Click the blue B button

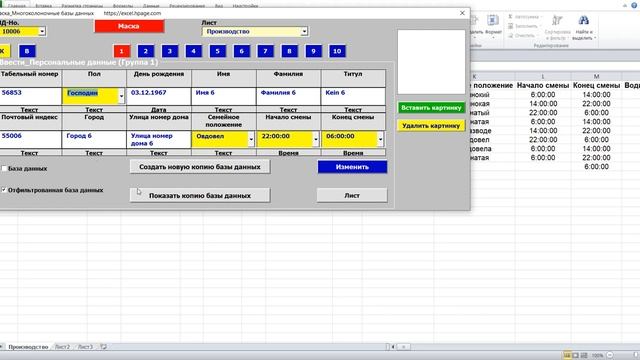coord(27,51)
